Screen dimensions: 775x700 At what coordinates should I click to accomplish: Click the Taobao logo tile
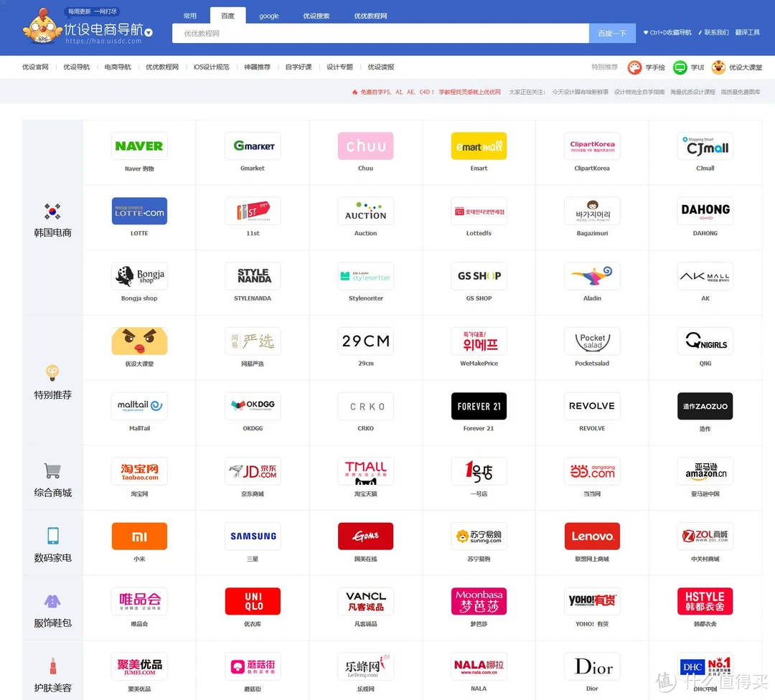pyautogui.click(x=139, y=471)
